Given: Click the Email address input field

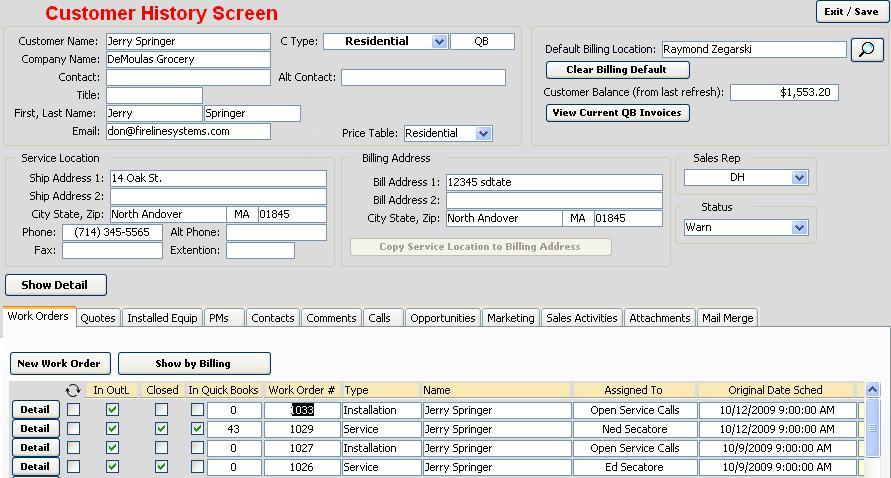Looking at the screenshot, I should (188, 132).
